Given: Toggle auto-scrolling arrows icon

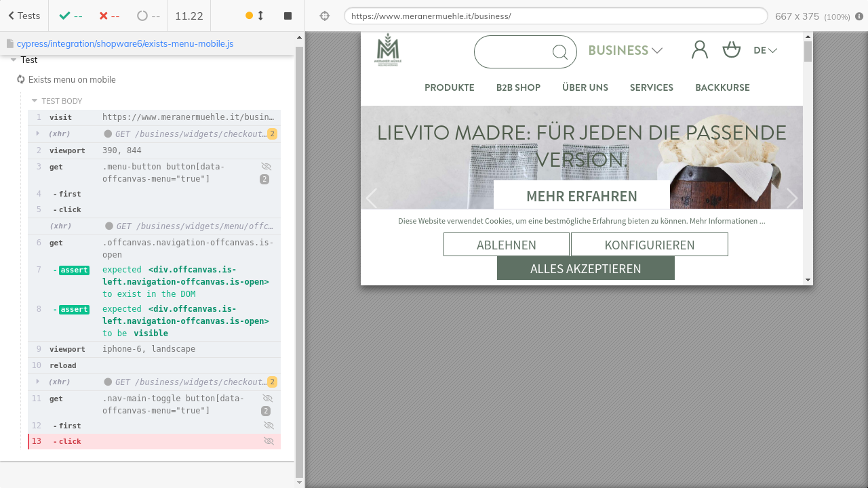Looking at the screenshot, I should pos(260,16).
